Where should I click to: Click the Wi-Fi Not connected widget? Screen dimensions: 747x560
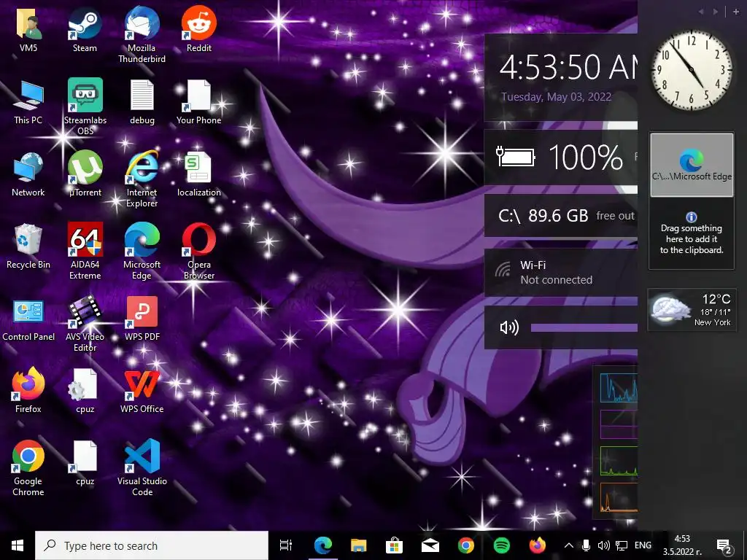[561, 273]
